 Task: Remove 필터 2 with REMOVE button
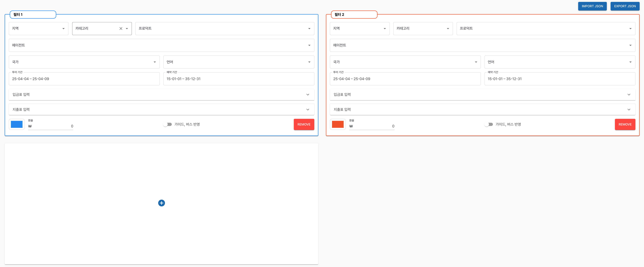coord(625,124)
